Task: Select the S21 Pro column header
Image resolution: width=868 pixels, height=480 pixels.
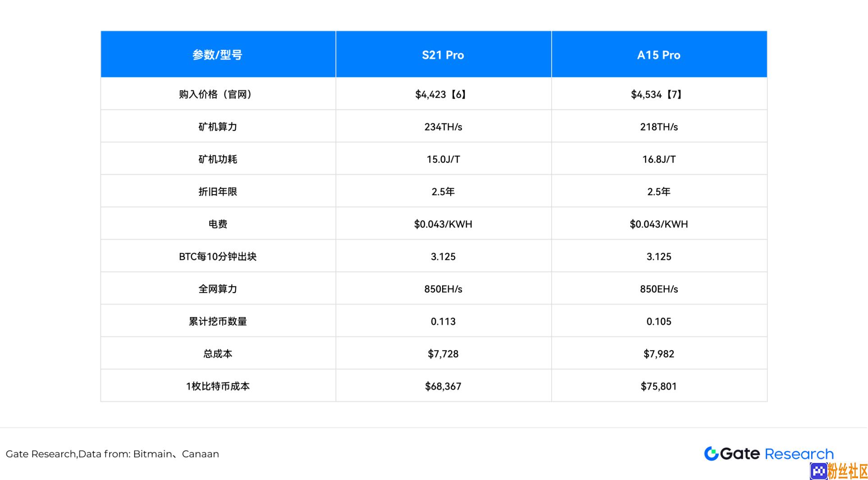Action: coord(443,54)
